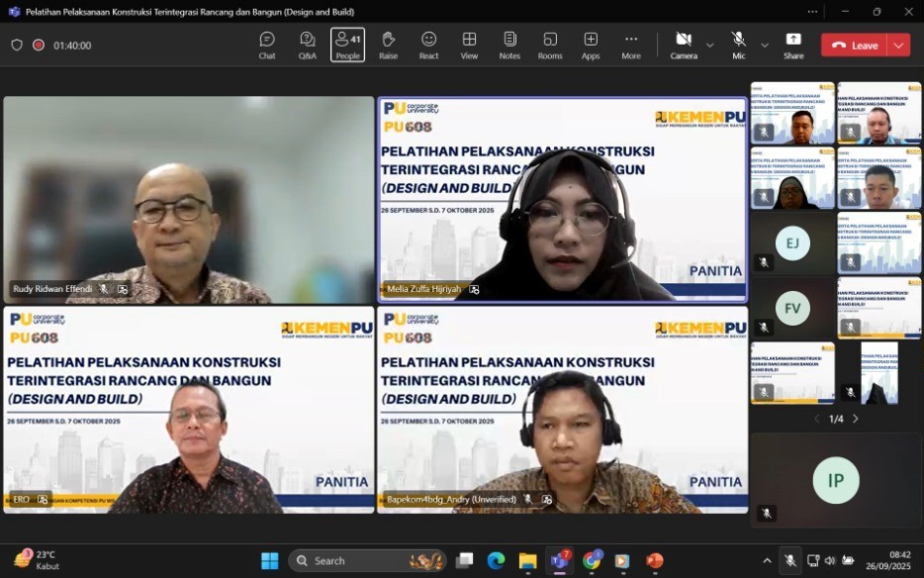The image size is (924, 578).
Task: Click the Windows taskbar Search box
Action: pos(366,560)
